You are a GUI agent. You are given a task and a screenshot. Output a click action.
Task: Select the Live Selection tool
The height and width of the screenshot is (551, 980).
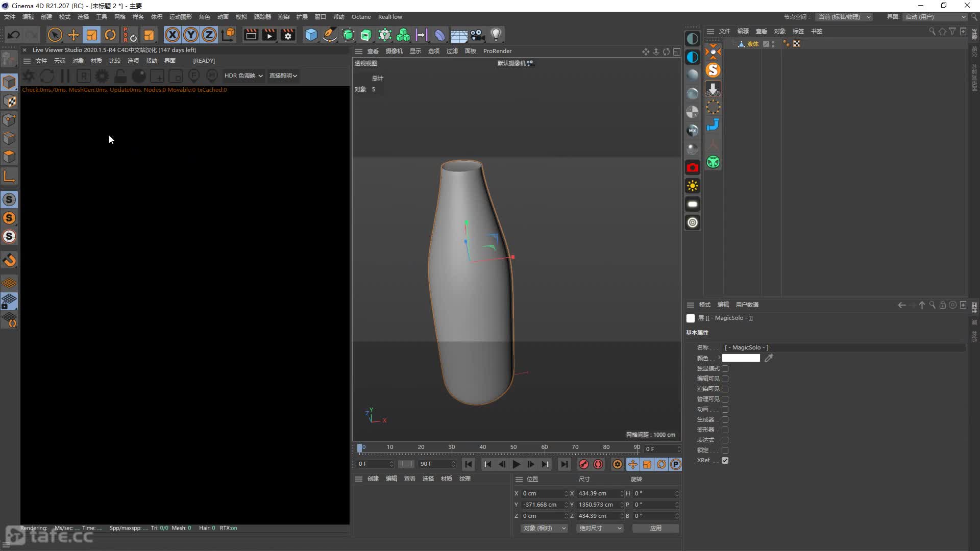click(x=55, y=35)
